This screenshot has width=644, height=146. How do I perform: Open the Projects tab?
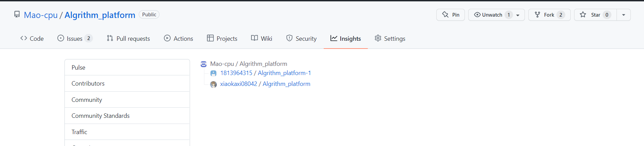[222, 38]
